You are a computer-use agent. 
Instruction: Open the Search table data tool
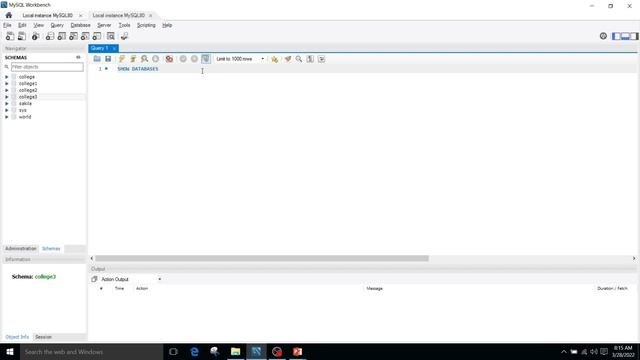point(111,36)
